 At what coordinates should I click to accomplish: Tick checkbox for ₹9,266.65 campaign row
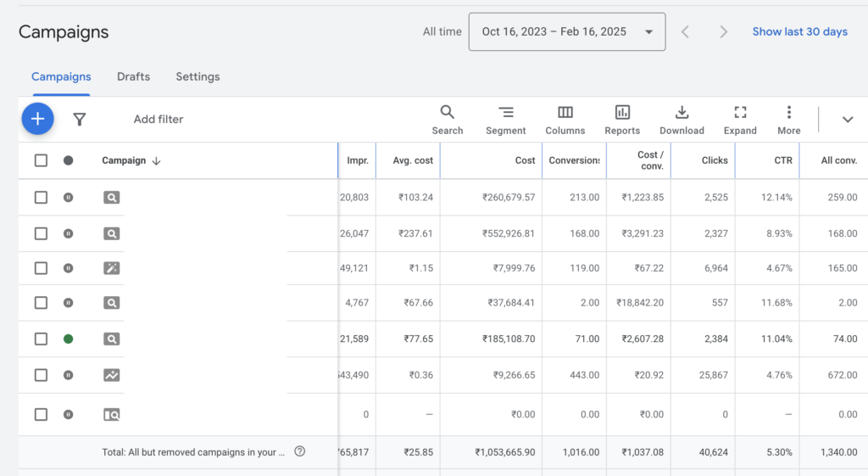click(41, 374)
